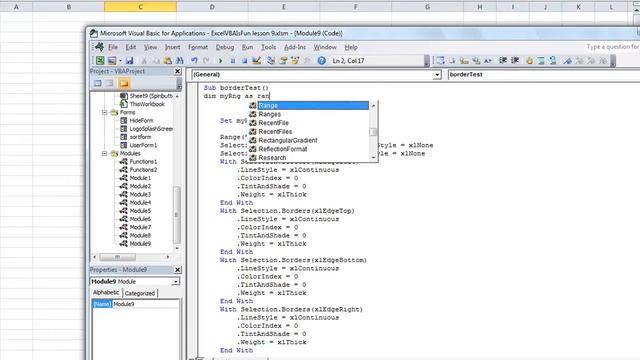The image size is (640, 360).
Task: Undo the last edit using toolbar arrow
Action: point(194,61)
